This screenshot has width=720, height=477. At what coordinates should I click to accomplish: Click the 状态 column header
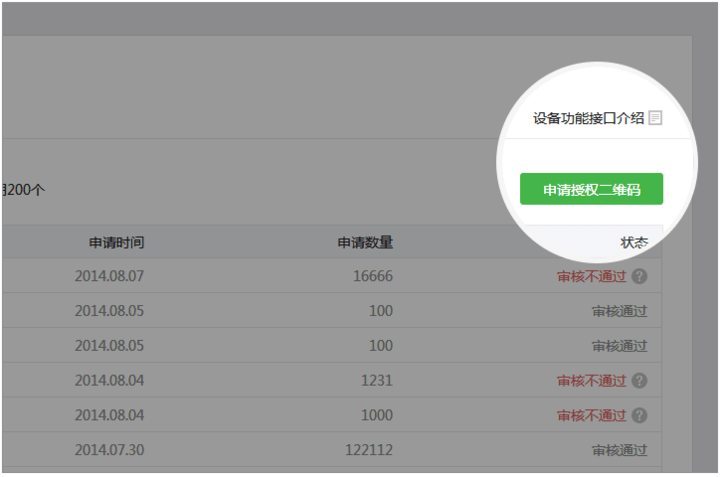634,242
